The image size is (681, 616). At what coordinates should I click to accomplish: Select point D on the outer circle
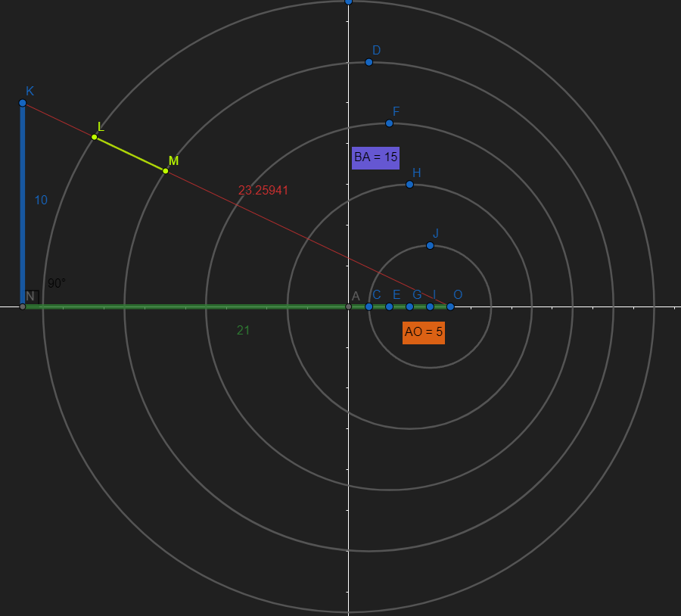click(x=368, y=61)
